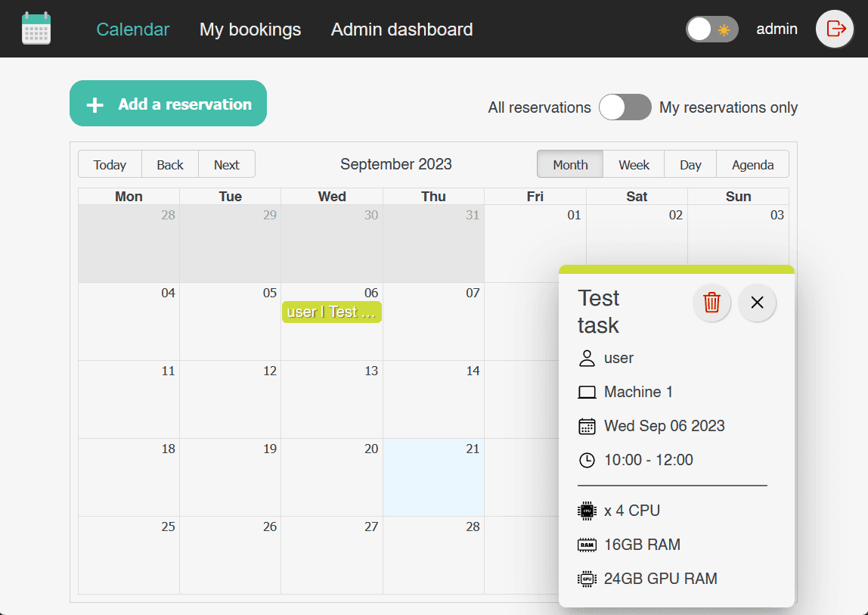Open the My bookings page
This screenshot has width=868, height=615.
250,29
